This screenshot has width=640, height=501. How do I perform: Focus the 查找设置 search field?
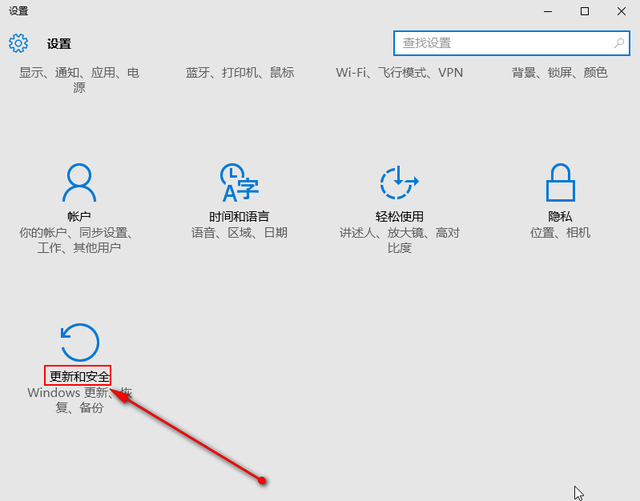point(511,43)
